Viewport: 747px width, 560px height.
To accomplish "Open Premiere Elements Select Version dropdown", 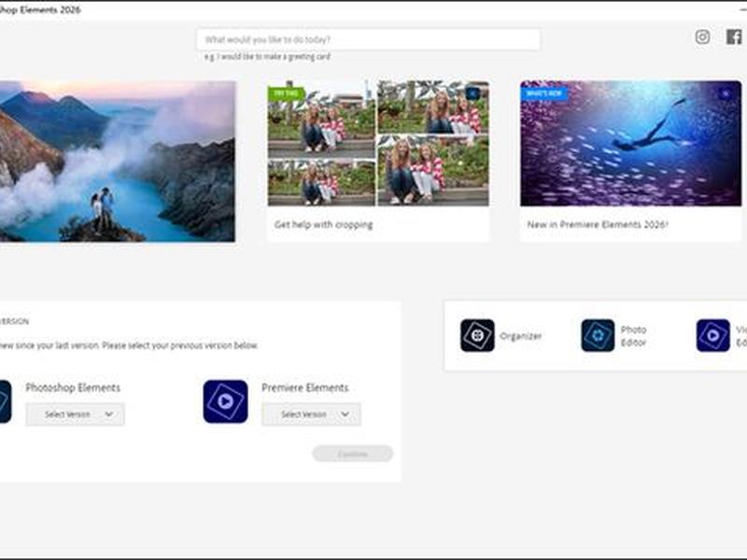I will (311, 414).
